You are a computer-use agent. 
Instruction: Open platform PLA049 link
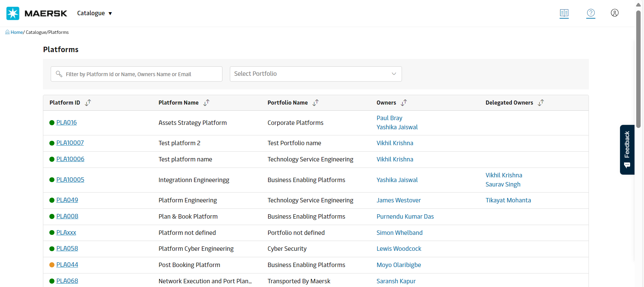click(67, 200)
